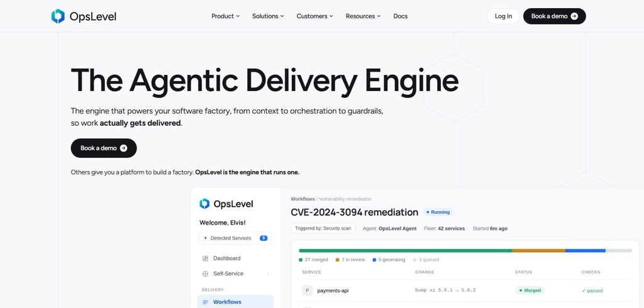Click the Detected Services count badge 9
The width and height of the screenshot is (644, 308).
coord(264,238)
